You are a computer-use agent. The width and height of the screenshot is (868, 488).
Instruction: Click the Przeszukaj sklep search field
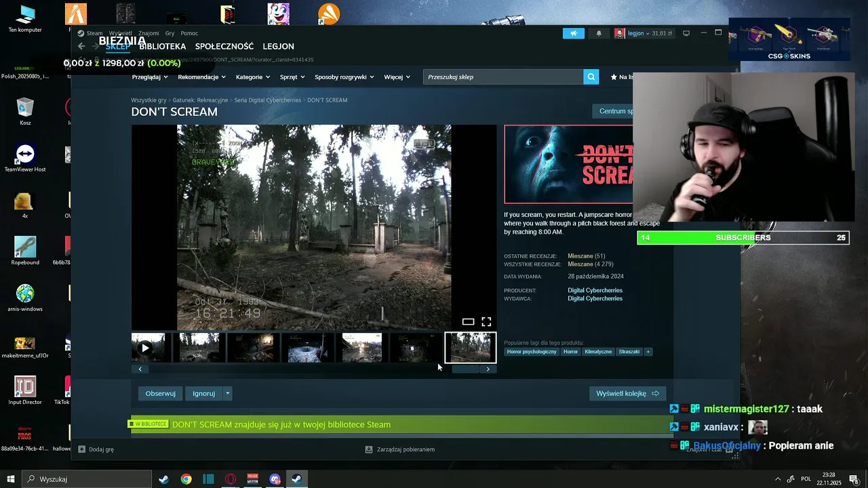(x=503, y=77)
